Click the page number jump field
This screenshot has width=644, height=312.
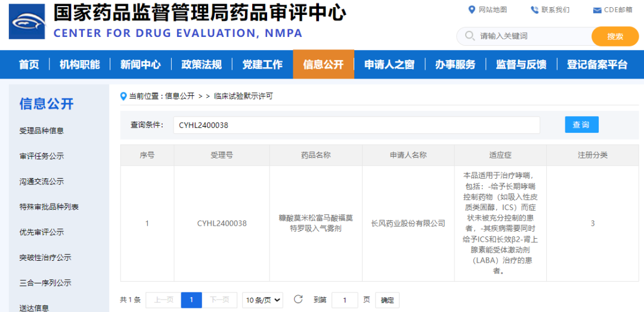click(x=345, y=300)
